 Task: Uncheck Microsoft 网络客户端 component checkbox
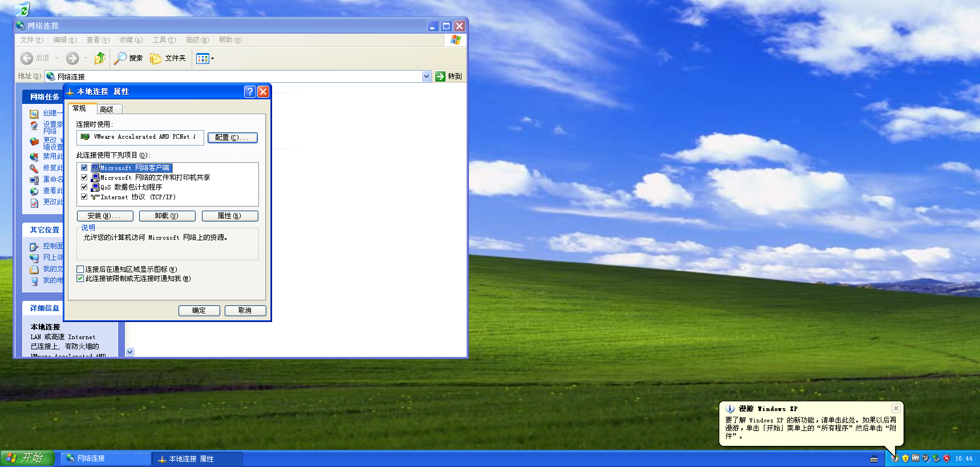84,168
